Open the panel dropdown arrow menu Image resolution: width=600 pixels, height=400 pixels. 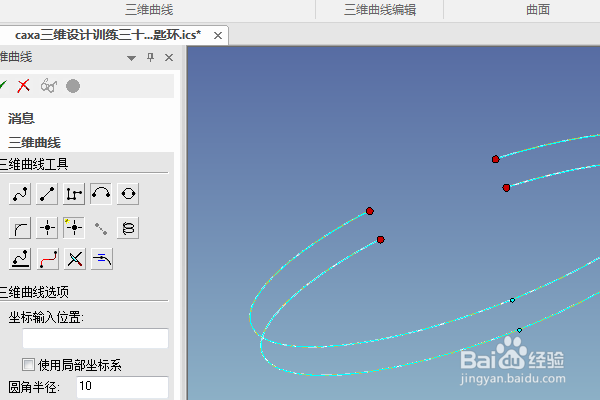(x=131, y=58)
